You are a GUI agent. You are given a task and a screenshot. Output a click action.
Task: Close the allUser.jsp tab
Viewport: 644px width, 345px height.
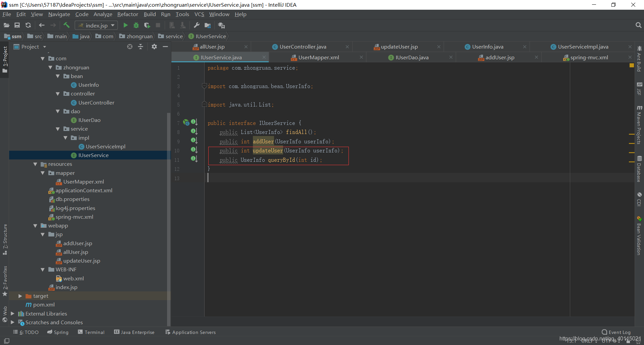(x=246, y=47)
